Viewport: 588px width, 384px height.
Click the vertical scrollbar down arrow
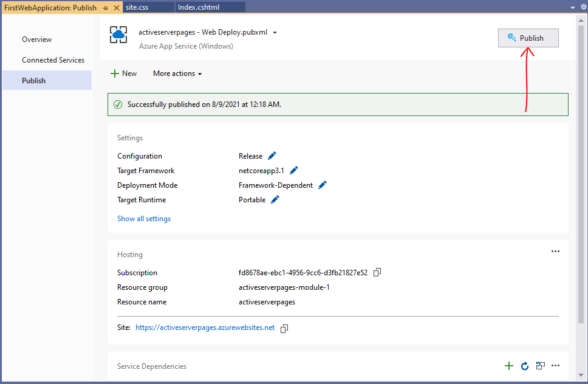[581, 375]
